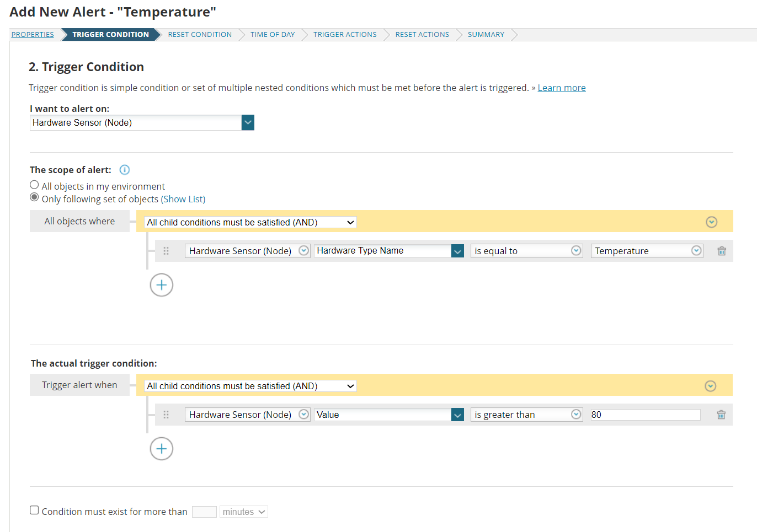Open the Show List link
Viewport: 757px width, 532px height.
coord(183,199)
